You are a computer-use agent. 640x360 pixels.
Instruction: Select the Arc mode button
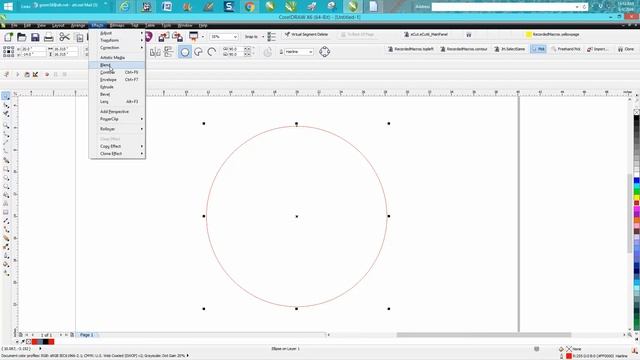(x=211, y=52)
